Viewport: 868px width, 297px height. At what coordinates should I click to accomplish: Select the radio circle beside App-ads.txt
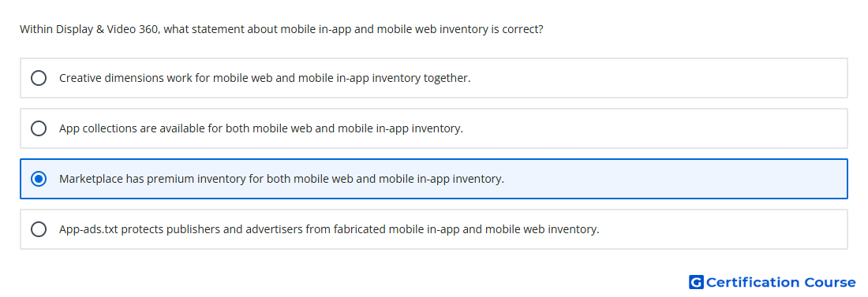point(39,229)
